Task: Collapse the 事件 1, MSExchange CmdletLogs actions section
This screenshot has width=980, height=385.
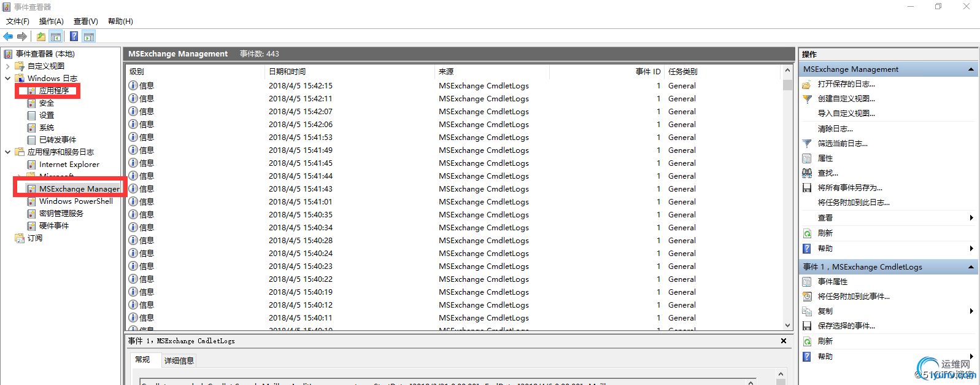Action: click(971, 267)
